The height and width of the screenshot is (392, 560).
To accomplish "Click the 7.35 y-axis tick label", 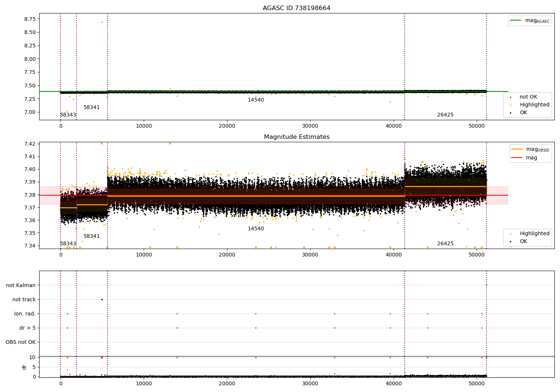I will pos(30,233).
